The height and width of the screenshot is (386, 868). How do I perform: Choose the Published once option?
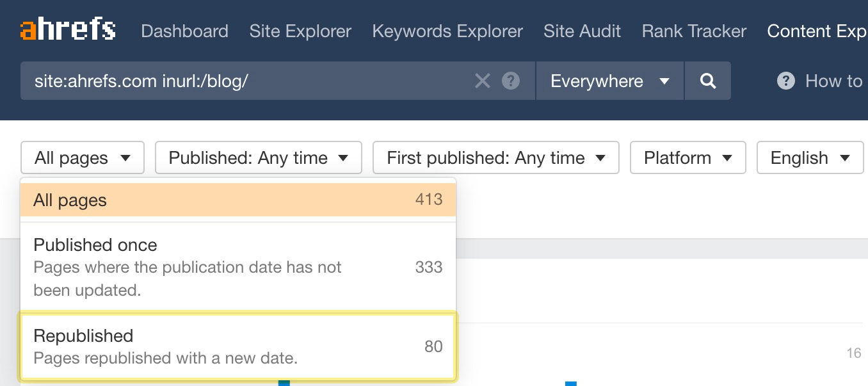pyautogui.click(x=237, y=267)
